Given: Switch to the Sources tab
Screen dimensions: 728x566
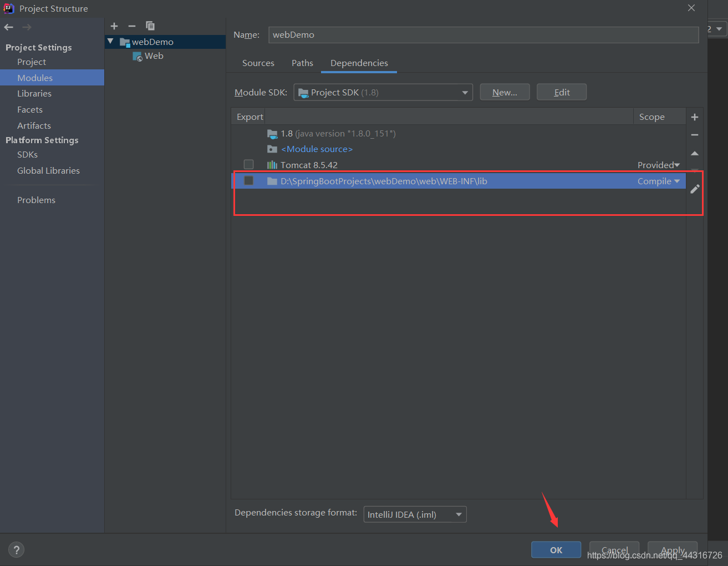Looking at the screenshot, I should coord(258,63).
